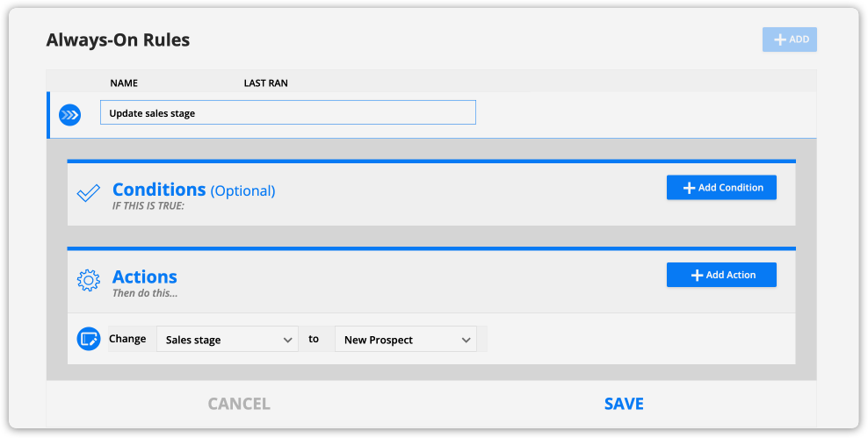Viewport: 868px width, 438px height.
Task: Click the blue edit action icon
Action: (89, 339)
